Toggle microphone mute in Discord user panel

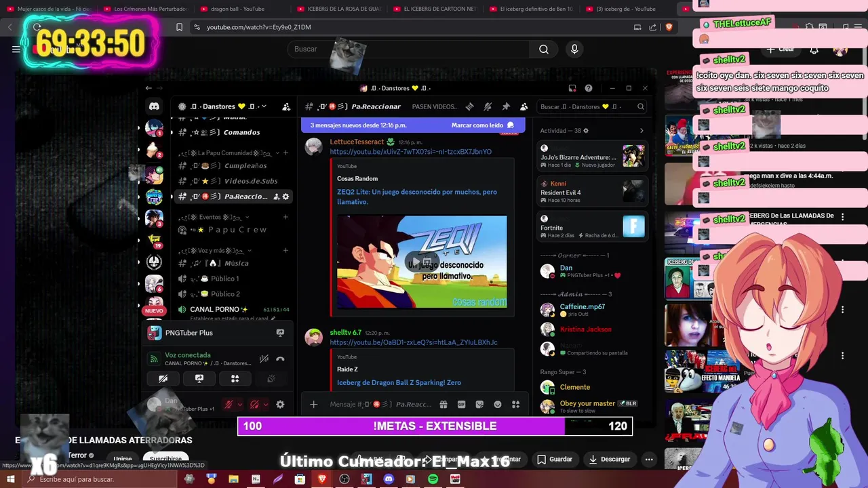[x=229, y=405]
